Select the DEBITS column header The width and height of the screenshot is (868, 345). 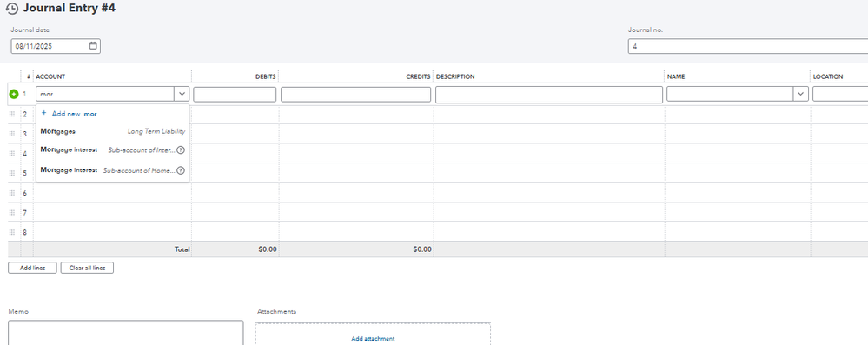(x=265, y=77)
